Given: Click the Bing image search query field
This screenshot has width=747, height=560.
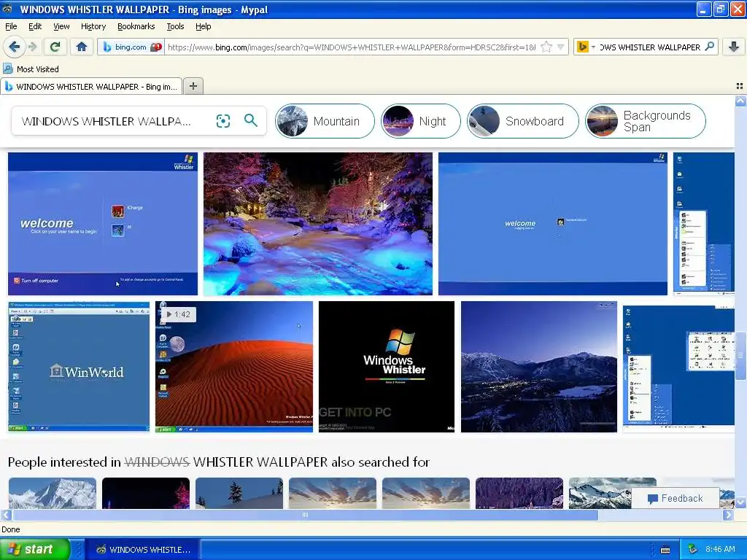Looking at the screenshot, I should 106,122.
